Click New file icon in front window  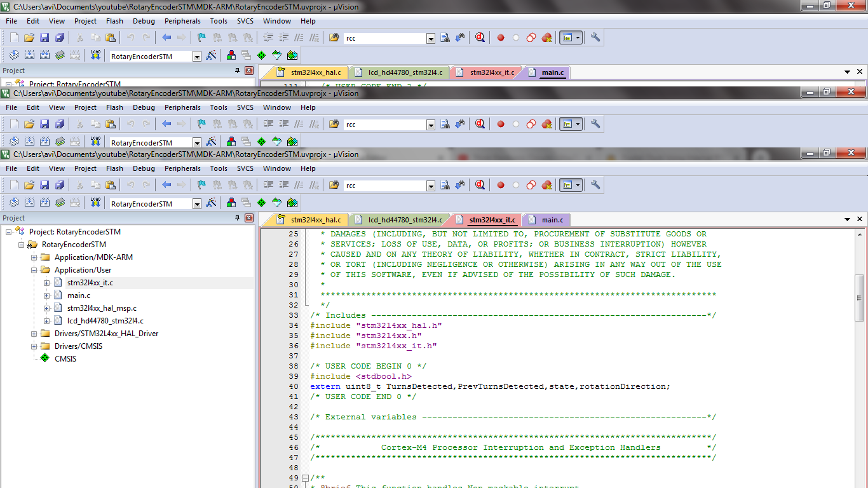[x=13, y=185]
